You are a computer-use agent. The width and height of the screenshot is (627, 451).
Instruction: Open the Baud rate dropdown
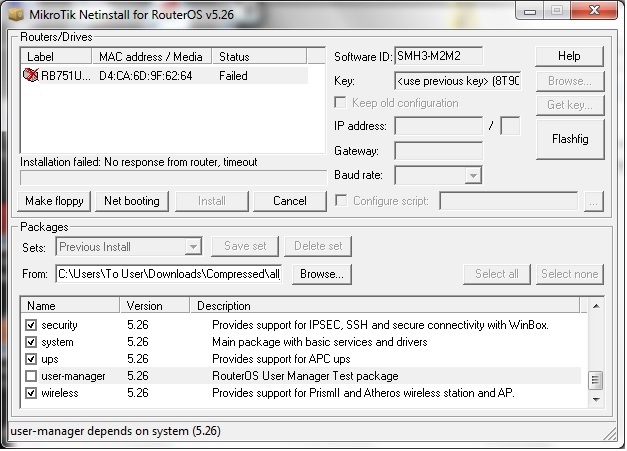point(473,176)
